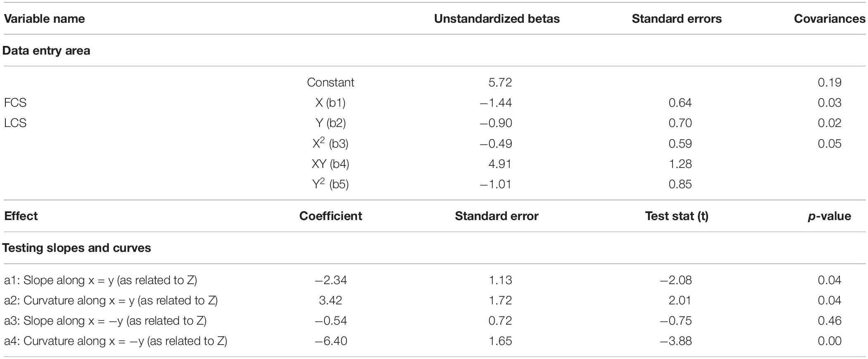The height and width of the screenshot is (359, 868).
Task: Select the LCS variable label
Action: pyautogui.click(x=15, y=123)
